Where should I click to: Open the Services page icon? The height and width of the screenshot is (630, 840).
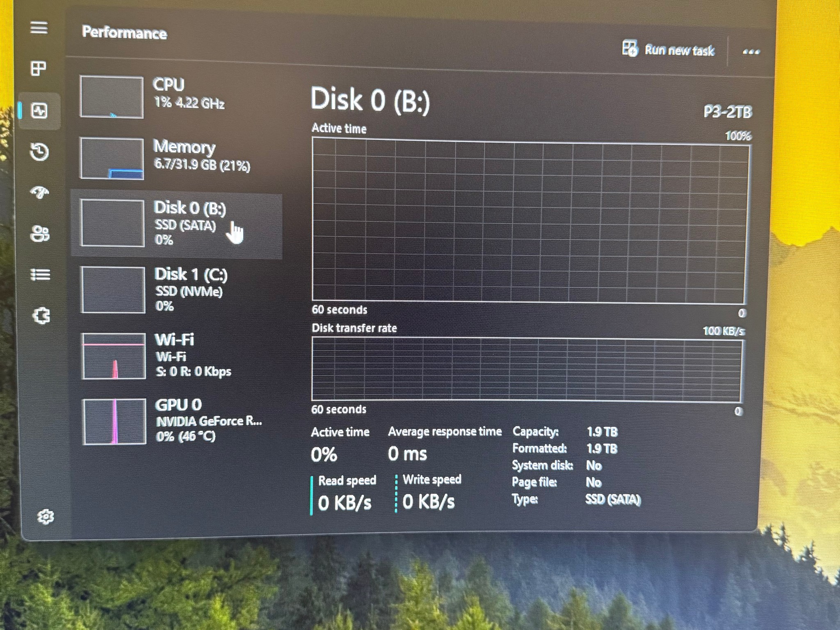pos(41,316)
